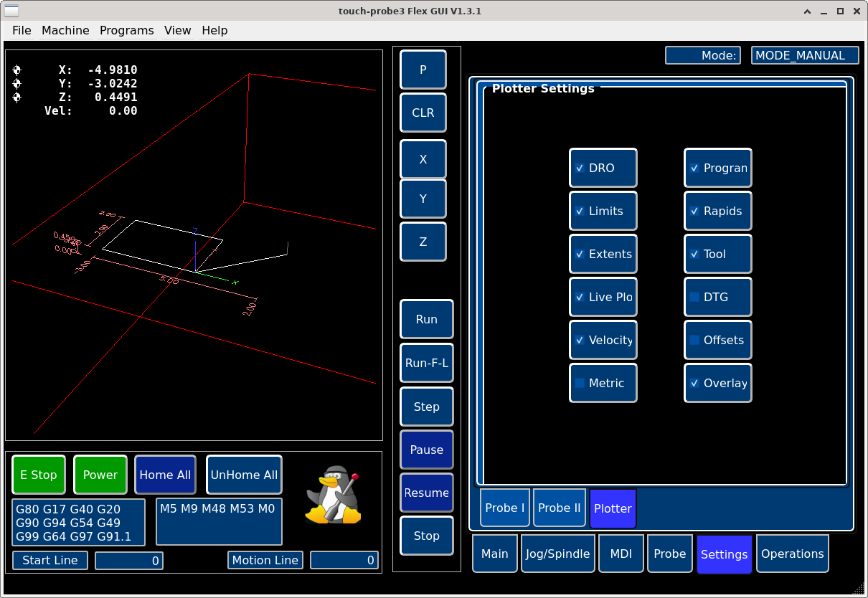Select the Z view button

pos(423,242)
